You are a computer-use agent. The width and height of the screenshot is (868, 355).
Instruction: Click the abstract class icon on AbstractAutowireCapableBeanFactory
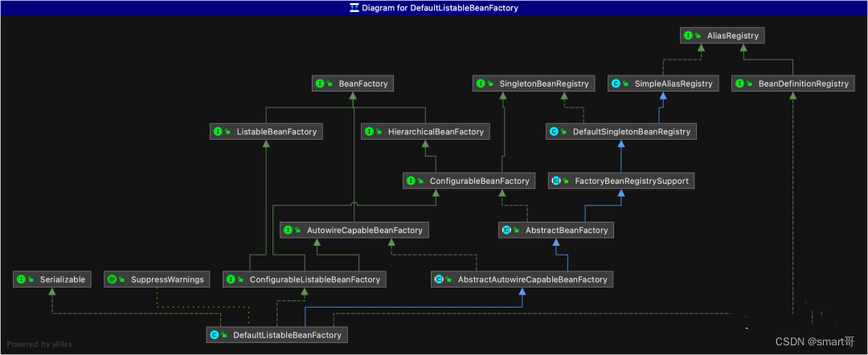[x=439, y=280]
